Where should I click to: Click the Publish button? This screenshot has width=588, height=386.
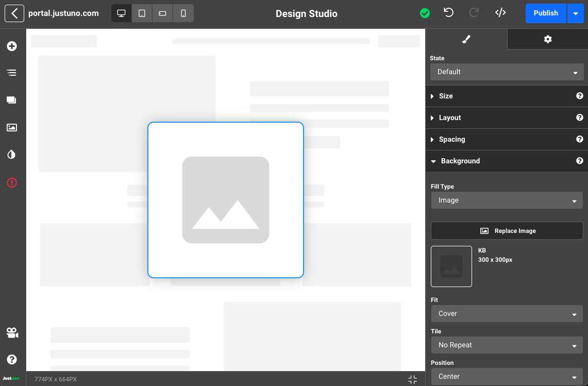546,13
